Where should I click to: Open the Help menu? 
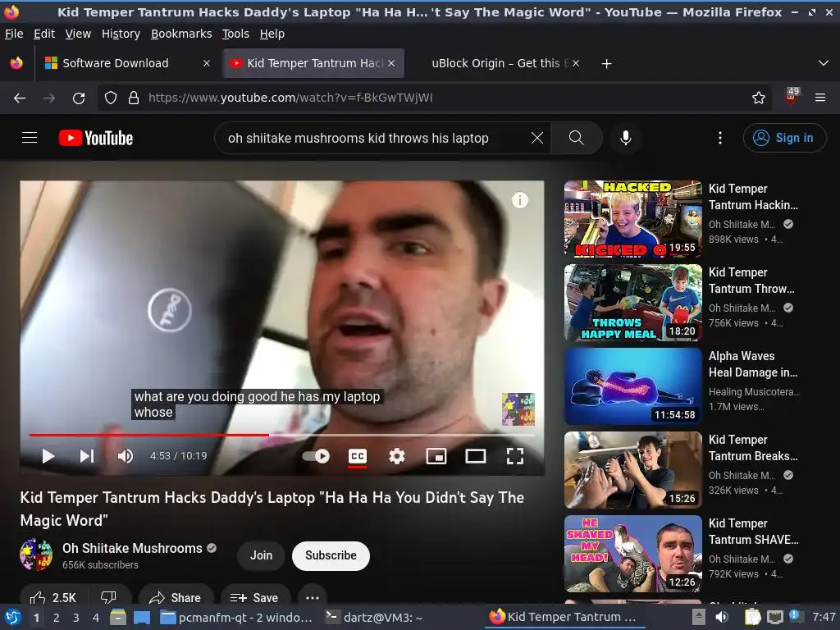(x=272, y=34)
